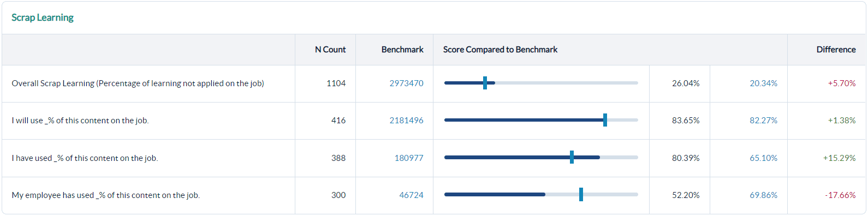Screen dimensions: 868x216
Task: Click the score value 80.39%
Action: point(686,158)
